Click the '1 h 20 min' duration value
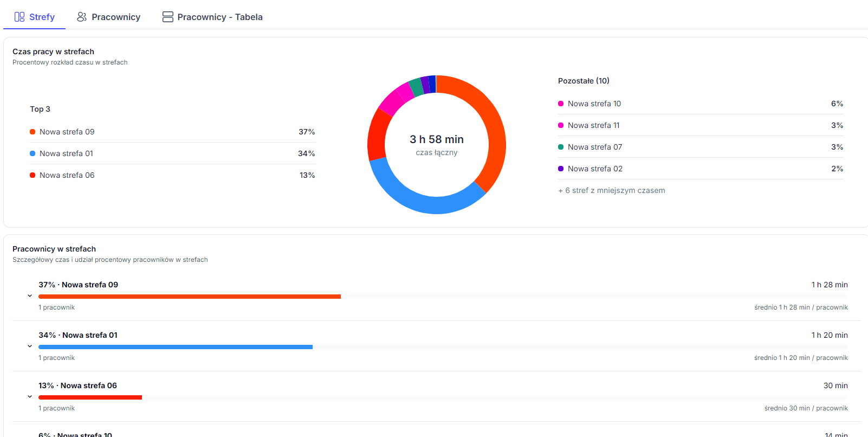This screenshot has width=868, height=437. (x=830, y=335)
